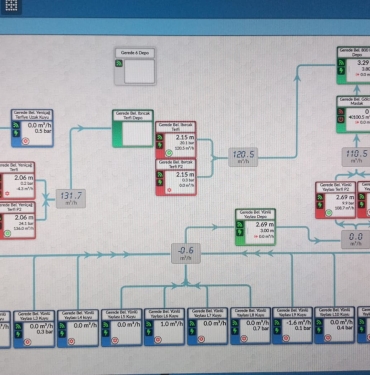
Task: Click power bolt icon in Yayla L9 Kuyu
Action: tap(277, 331)
